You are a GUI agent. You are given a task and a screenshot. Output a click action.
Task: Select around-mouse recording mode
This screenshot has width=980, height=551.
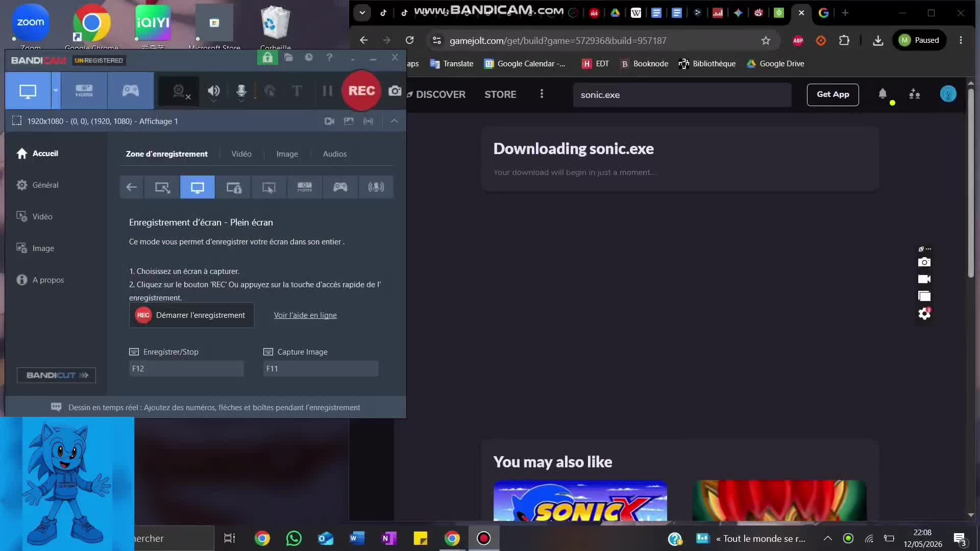coord(269,187)
